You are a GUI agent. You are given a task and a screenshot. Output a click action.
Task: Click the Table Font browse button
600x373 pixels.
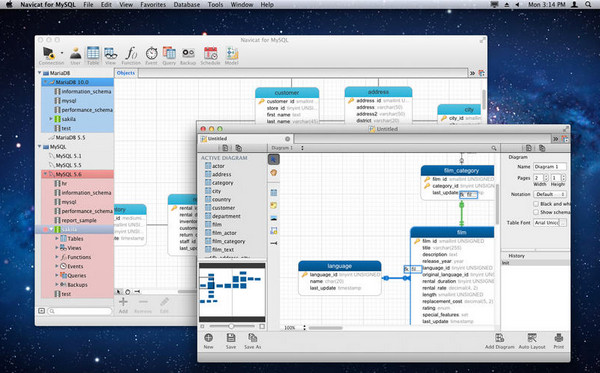[x=563, y=223]
